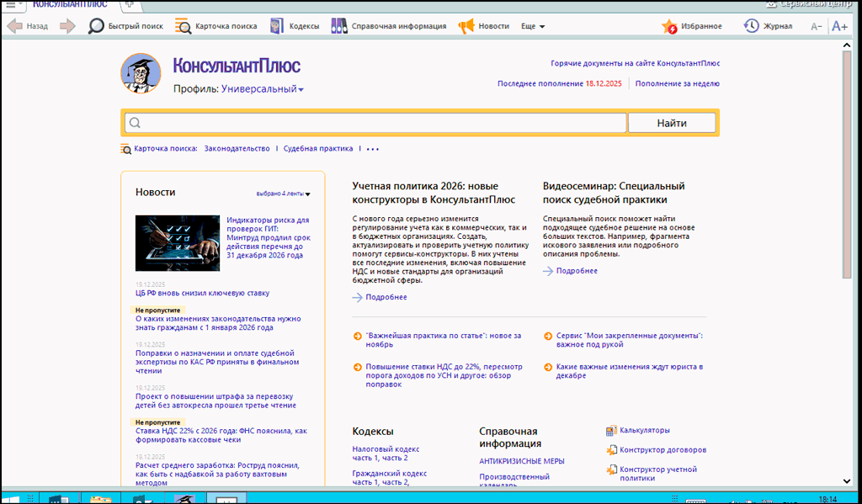The width and height of the screenshot is (862, 504).
Task: Open the Журнал history icon
Action: [751, 26]
